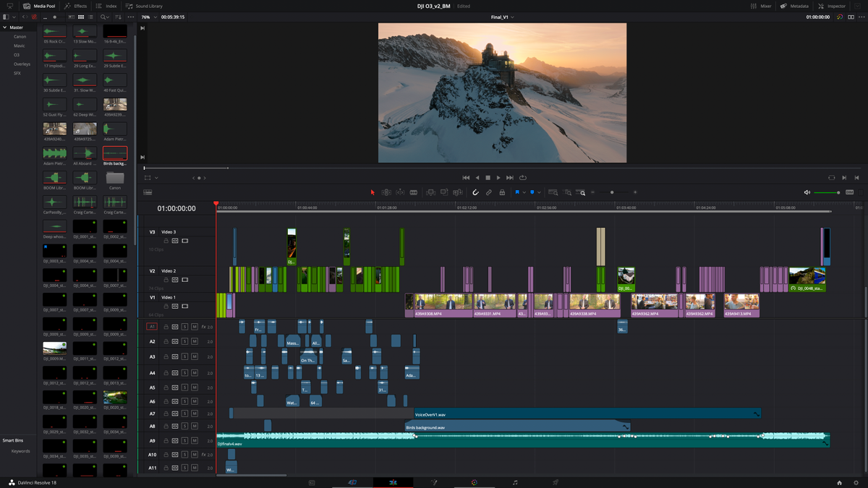Toggle the magnet Snapping icon
The image size is (868, 488).
point(475,192)
